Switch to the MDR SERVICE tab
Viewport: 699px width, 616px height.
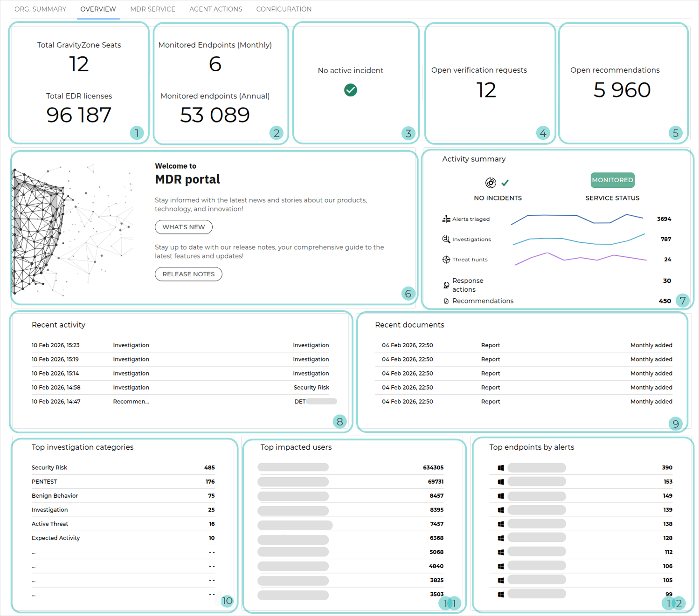152,9
